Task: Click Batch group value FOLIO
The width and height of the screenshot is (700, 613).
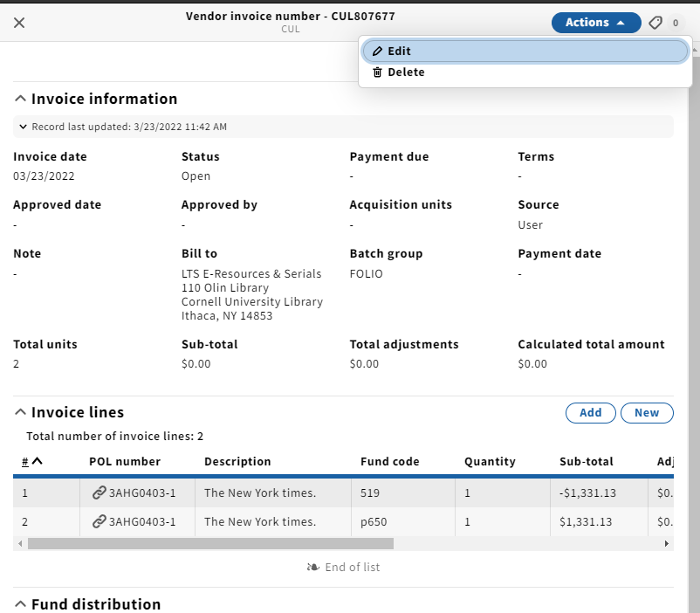Action: point(366,273)
